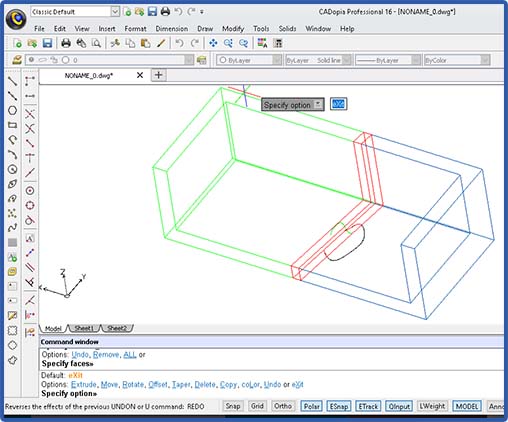Activate the Pan tool icon
The width and height of the screenshot is (508, 422).
click(213, 43)
